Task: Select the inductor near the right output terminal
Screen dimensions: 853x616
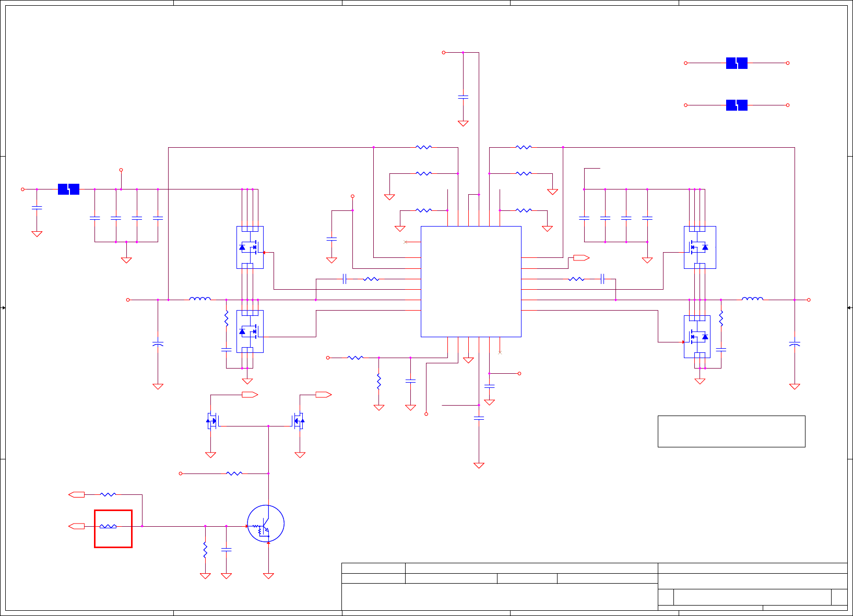Action: (752, 299)
